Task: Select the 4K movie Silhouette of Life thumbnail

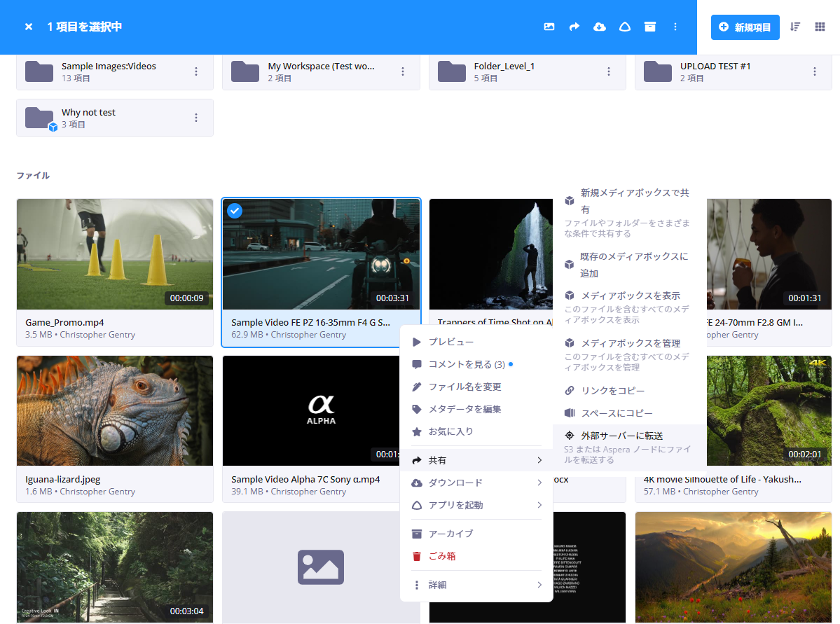Action: tap(769, 411)
